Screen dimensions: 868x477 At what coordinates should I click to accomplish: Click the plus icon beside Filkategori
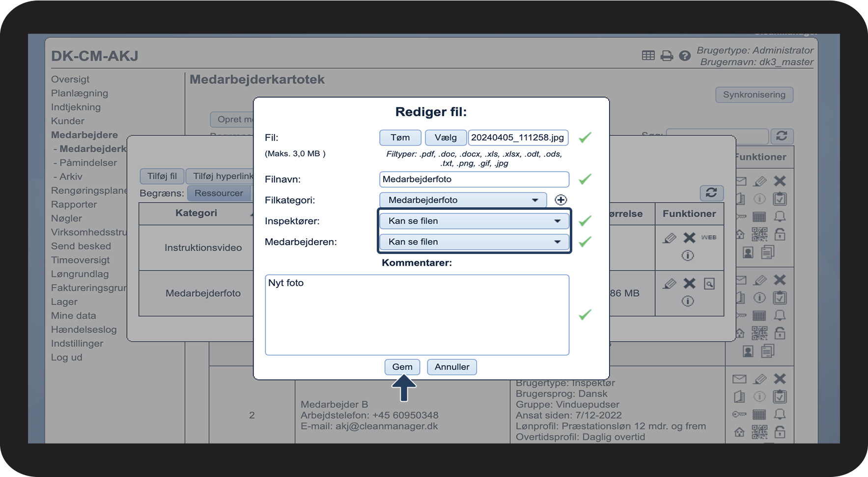tap(560, 200)
